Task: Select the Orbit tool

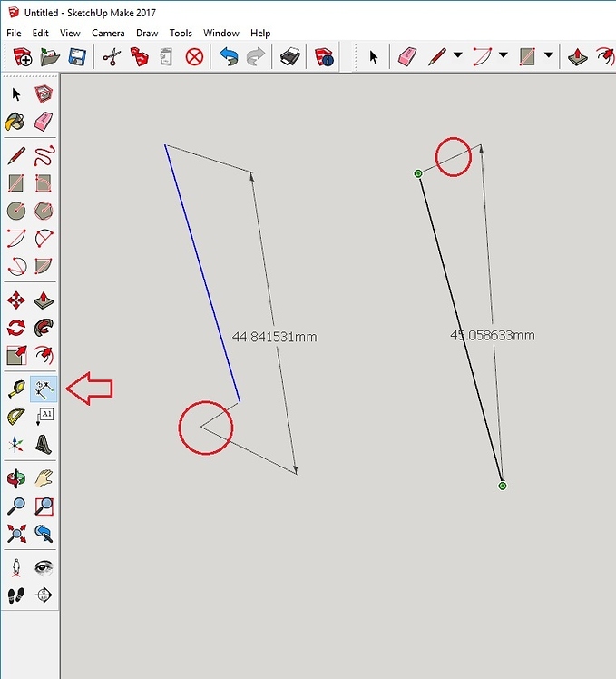Action: 16,478
